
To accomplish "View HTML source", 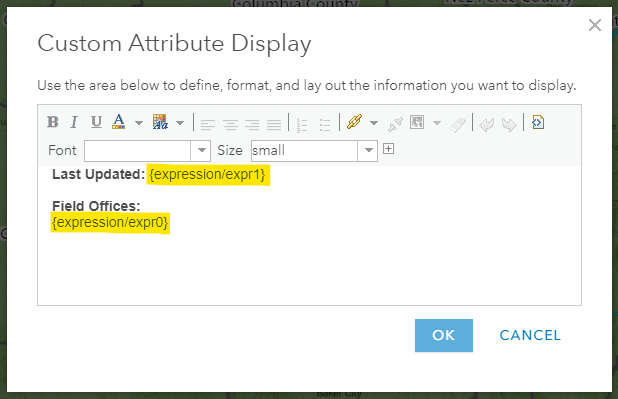I will [x=538, y=122].
